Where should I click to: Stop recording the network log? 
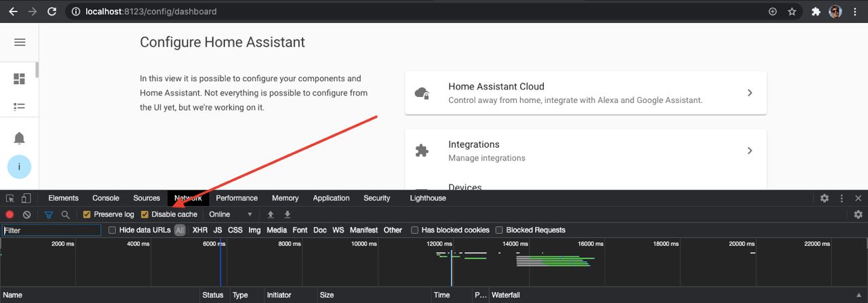9,214
